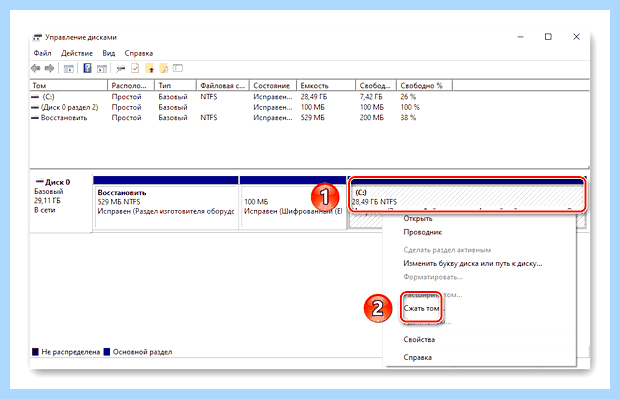
Task: Toggle the console tree pane toolbar icon
Action: point(69,69)
